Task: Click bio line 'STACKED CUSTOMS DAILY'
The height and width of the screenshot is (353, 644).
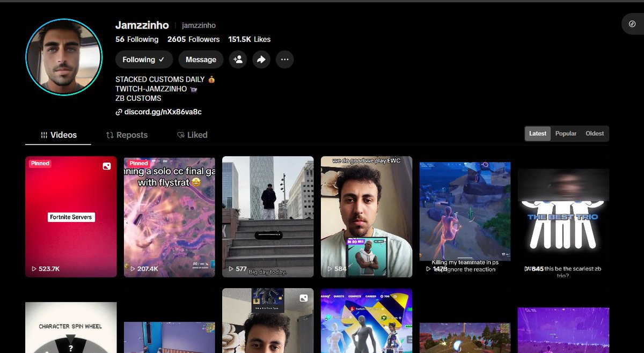Action: [165, 79]
